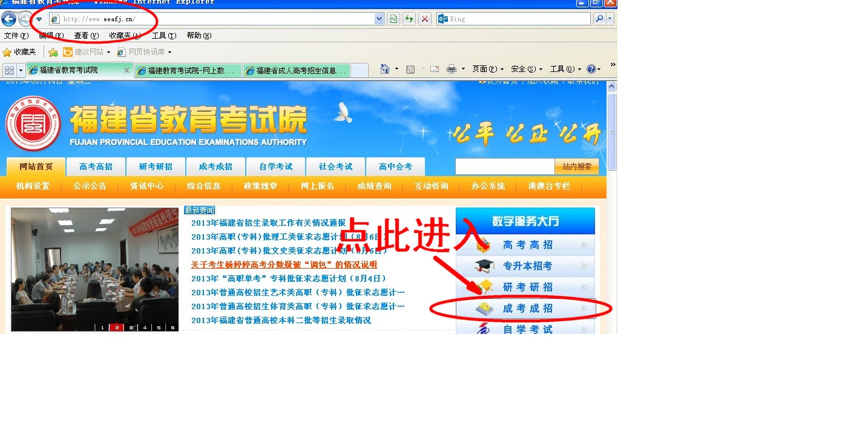Open the 查看(V) menu
This screenshot has height=446, width=868.
click(x=87, y=36)
